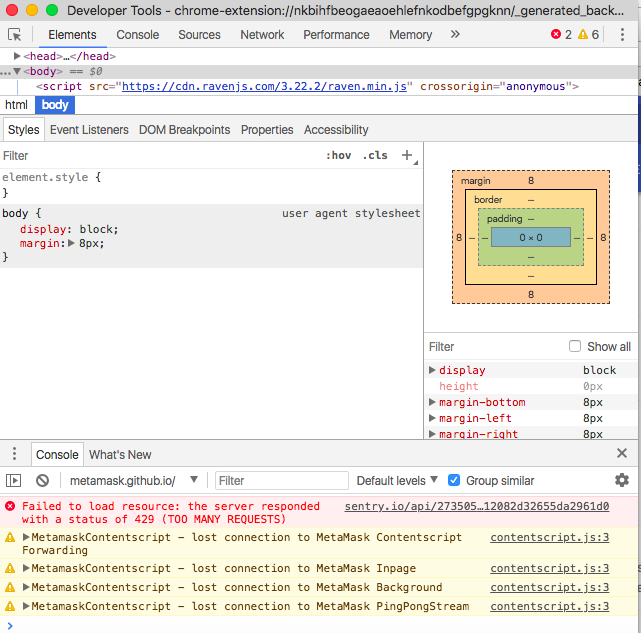Open the What's New drawer tab
The image size is (641, 633).
coord(120,454)
